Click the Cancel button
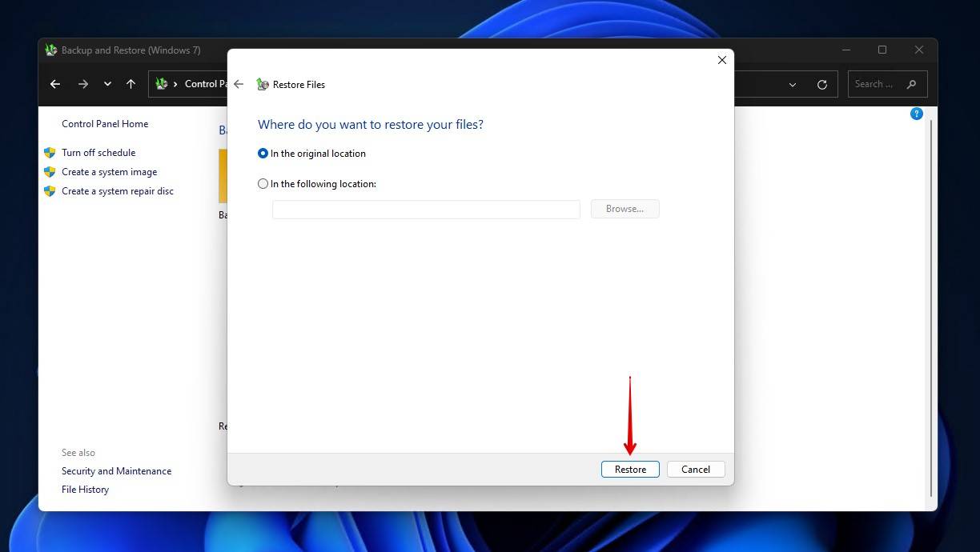The image size is (980, 552). 695,469
